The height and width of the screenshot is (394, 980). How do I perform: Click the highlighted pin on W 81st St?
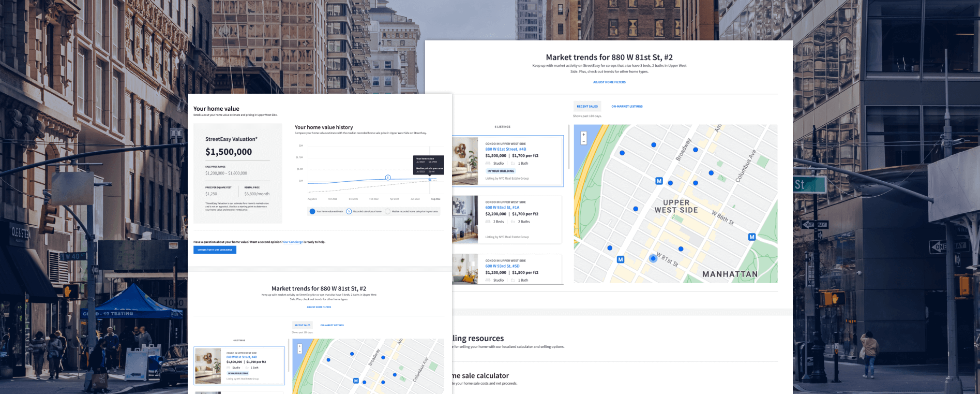pyautogui.click(x=653, y=258)
